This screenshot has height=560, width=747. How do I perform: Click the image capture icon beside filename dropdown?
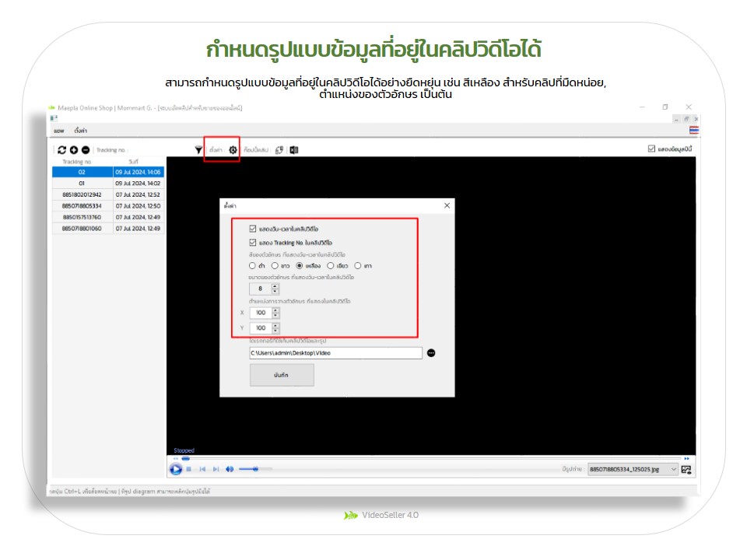coord(686,469)
